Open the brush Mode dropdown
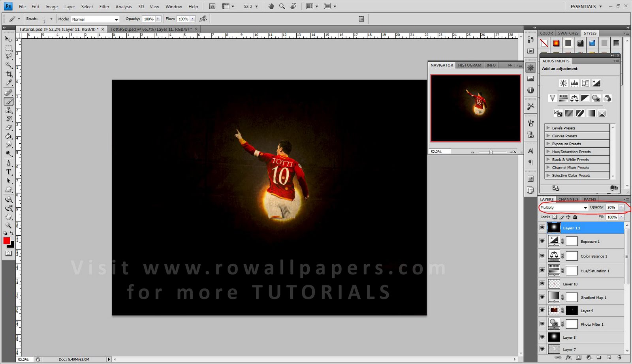 (95, 19)
